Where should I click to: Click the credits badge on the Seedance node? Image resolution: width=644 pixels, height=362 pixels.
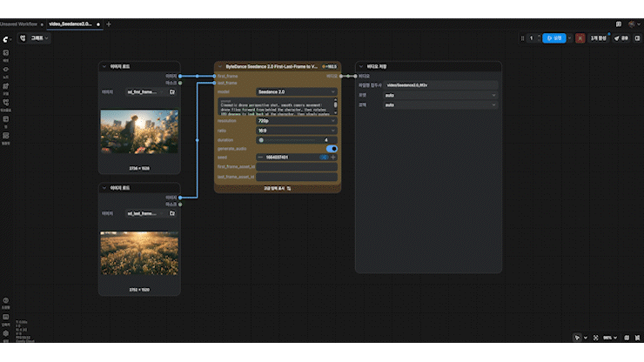coord(330,66)
